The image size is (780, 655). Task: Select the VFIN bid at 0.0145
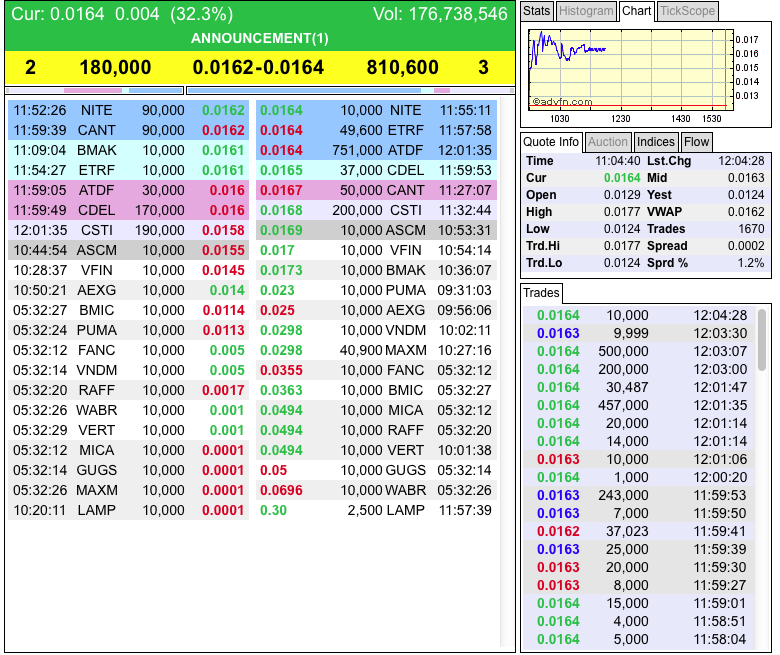coord(128,270)
